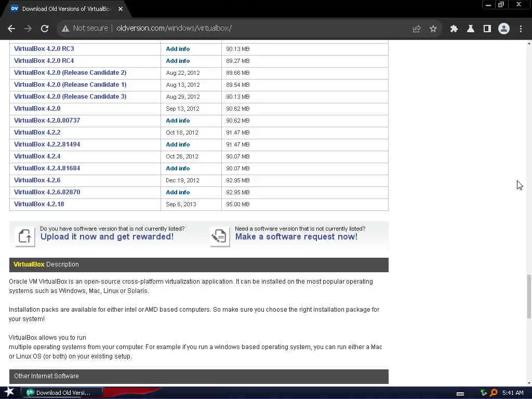Click the software request document icon

220,236
